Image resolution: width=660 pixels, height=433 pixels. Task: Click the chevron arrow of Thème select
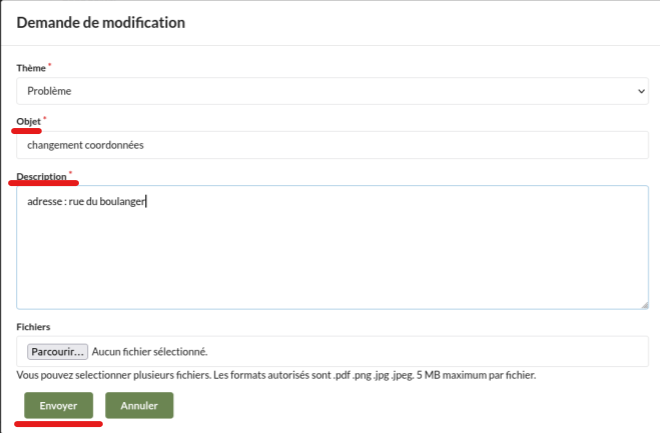pos(641,91)
